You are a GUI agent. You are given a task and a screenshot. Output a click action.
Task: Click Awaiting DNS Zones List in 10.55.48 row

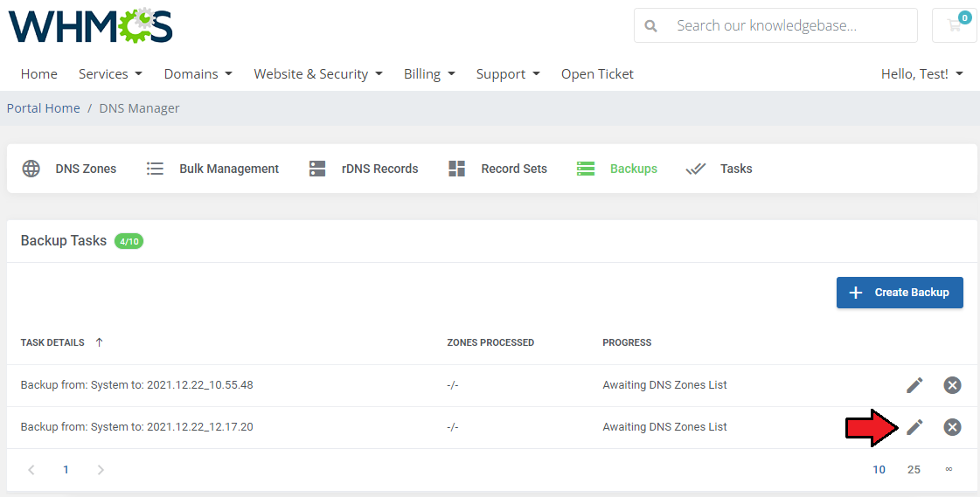pos(664,385)
